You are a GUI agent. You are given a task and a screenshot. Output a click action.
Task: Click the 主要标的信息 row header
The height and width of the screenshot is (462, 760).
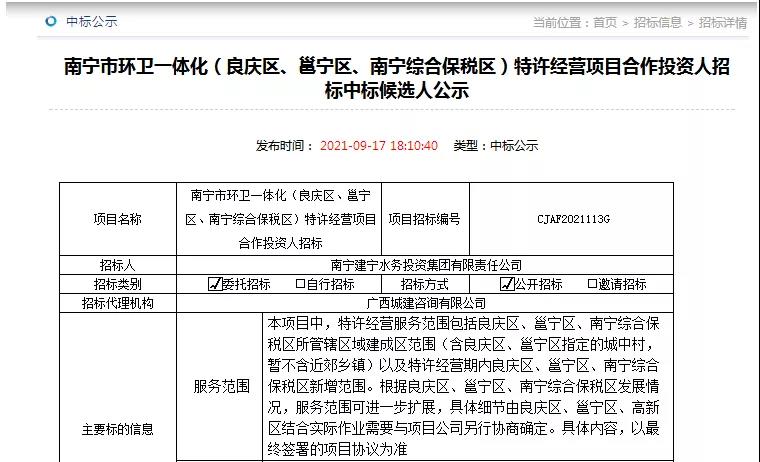click(118, 429)
